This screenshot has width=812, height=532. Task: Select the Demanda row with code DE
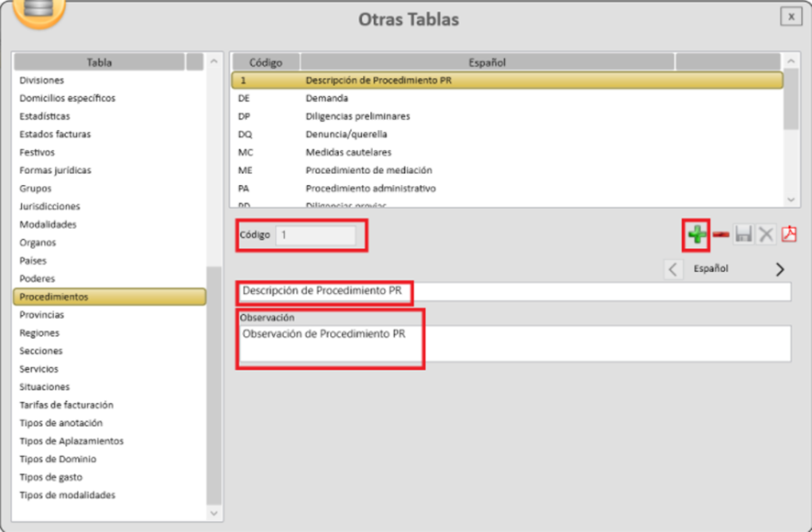[x=326, y=98]
